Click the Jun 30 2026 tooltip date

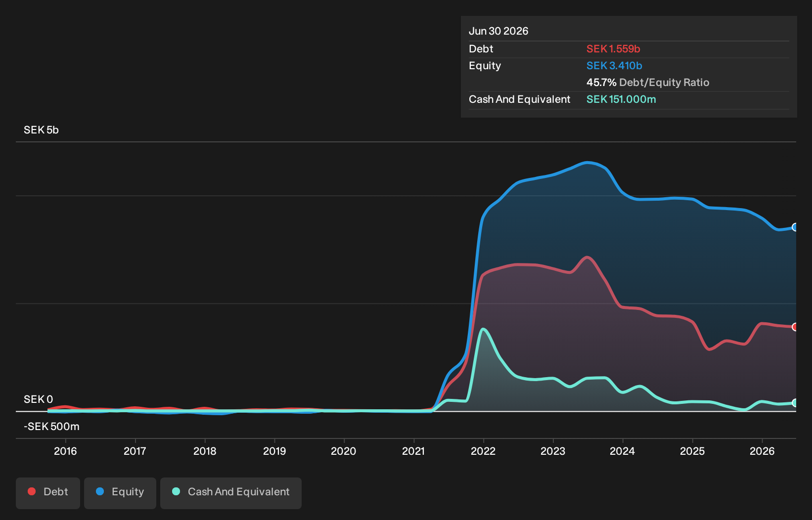[498, 31]
